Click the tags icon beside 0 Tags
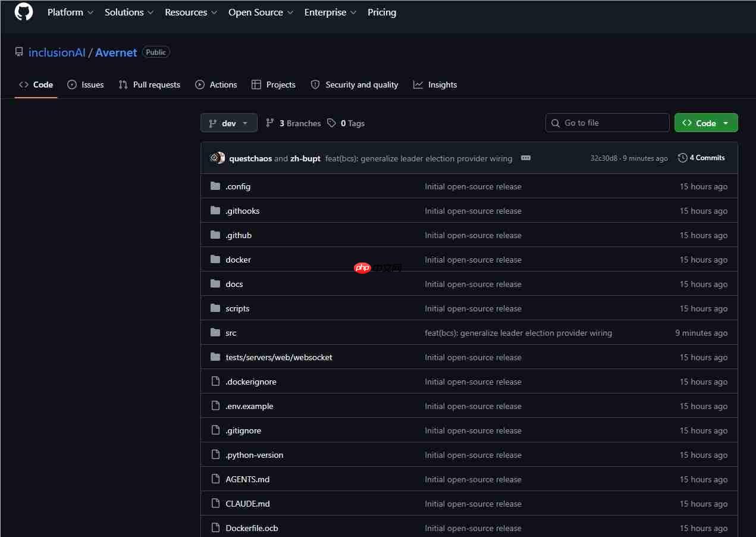756x537 pixels. point(331,123)
